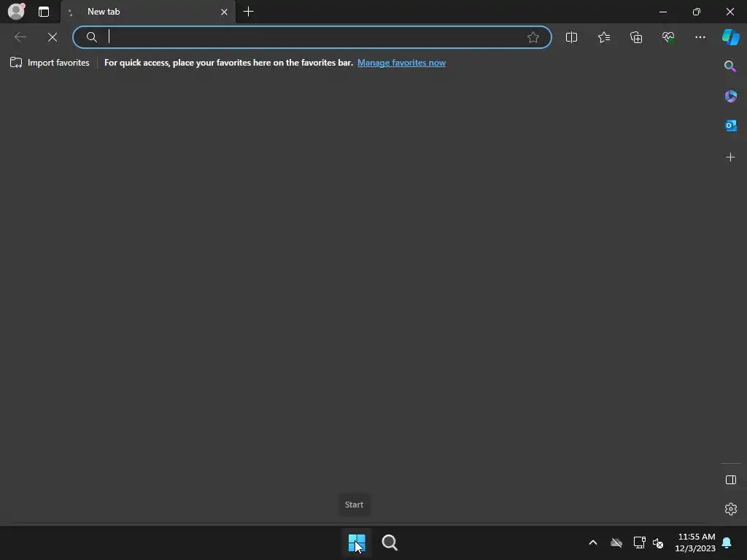The height and width of the screenshot is (560, 747).
Task: Close the New tab tab
Action: [224, 12]
